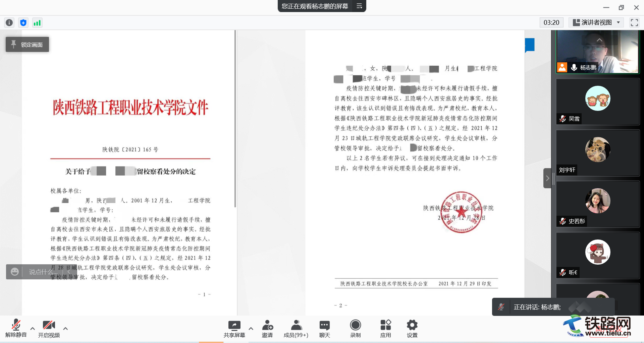This screenshot has width=644, height=343.
Task: Open meeting info icon
Action: point(9,22)
